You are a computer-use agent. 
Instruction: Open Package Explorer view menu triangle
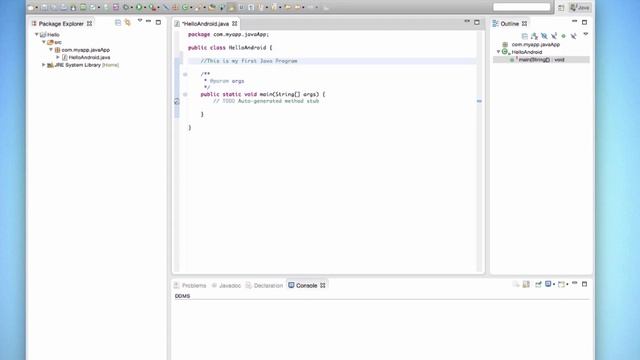[x=140, y=21]
